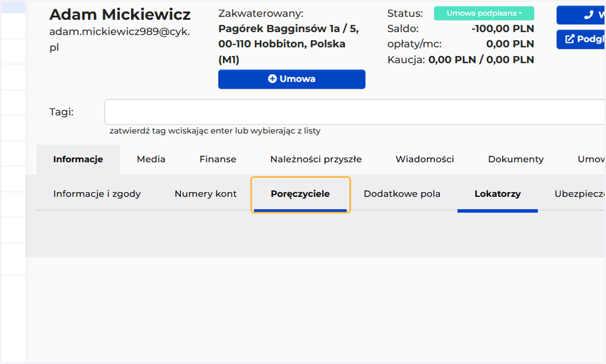Open the Podgląd external link icon
This screenshot has height=364, width=606.
coord(570,39)
